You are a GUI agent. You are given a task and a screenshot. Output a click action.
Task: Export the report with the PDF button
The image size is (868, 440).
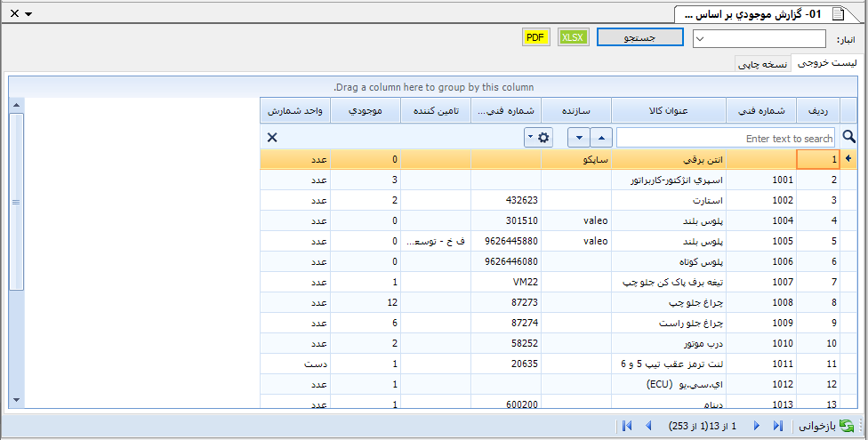click(x=535, y=37)
